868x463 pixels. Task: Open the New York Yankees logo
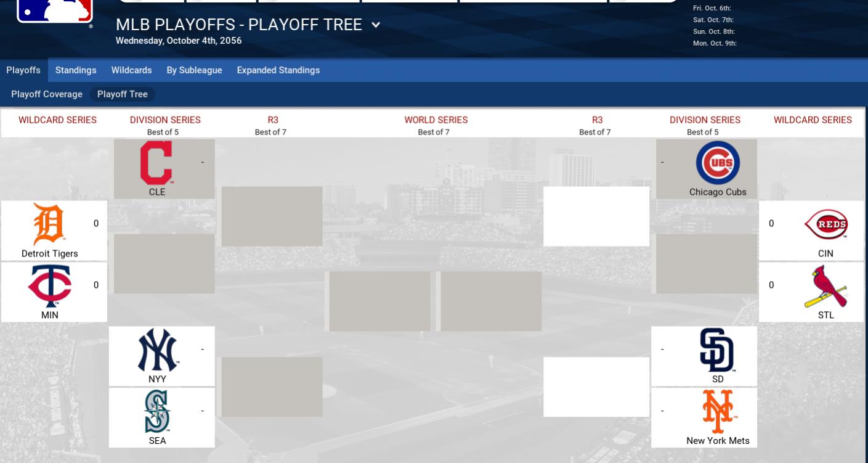pyautogui.click(x=157, y=350)
